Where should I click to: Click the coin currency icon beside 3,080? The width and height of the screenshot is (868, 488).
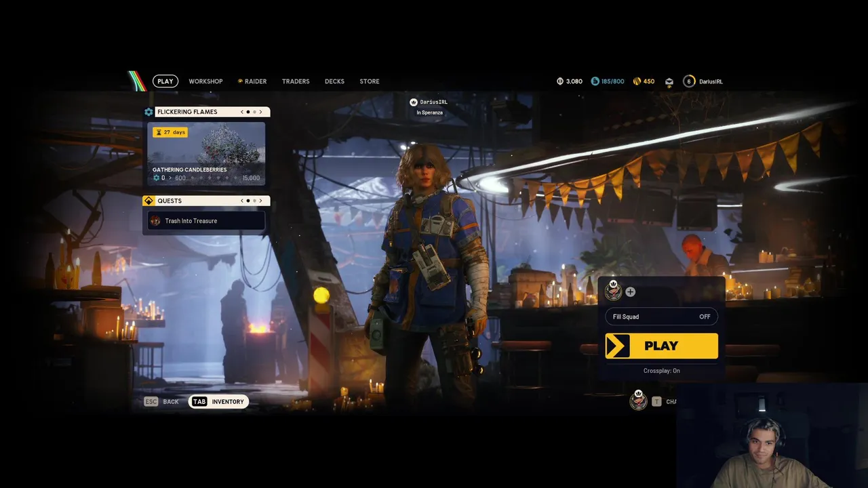tap(560, 81)
